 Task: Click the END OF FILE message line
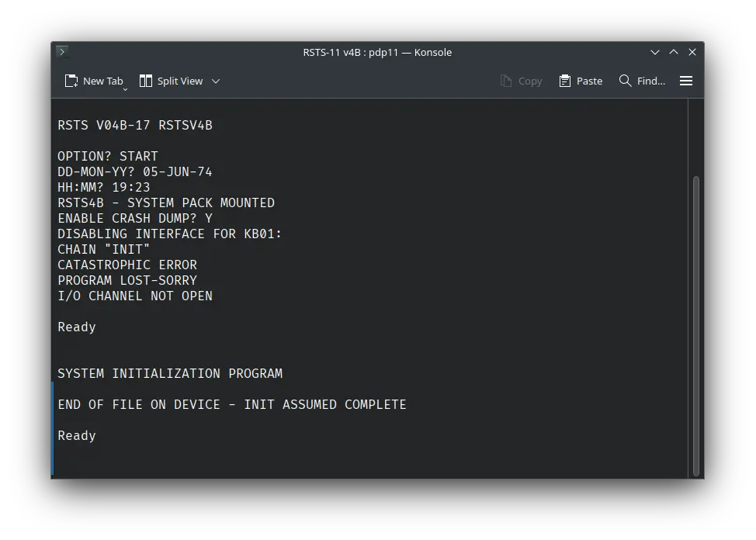(x=231, y=404)
